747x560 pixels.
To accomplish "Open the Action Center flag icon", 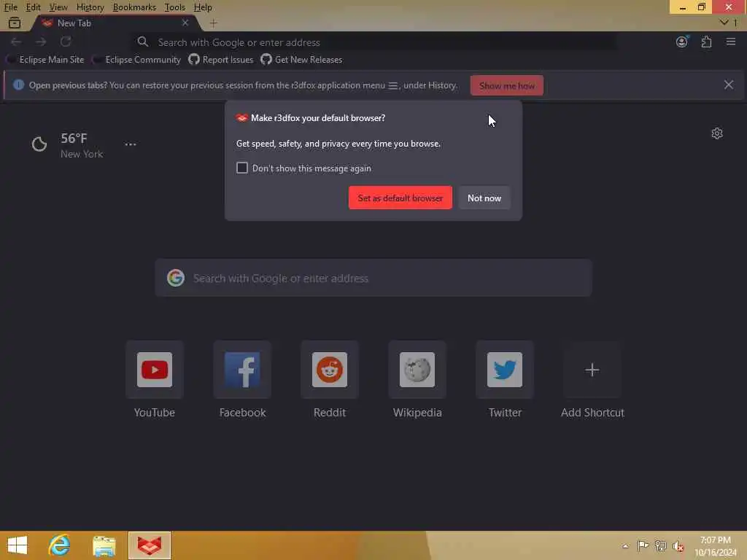I will (x=643, y=545).
